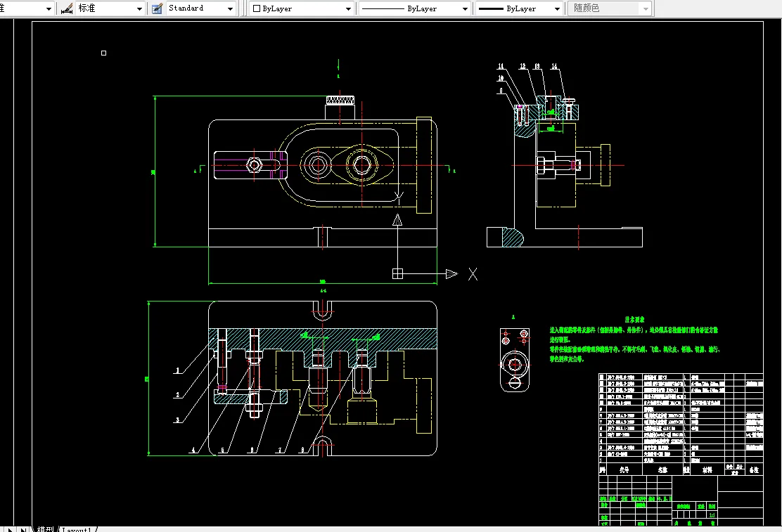
Task: Click the ByLayer color swatch square
Action: click(x=256, y=8)
